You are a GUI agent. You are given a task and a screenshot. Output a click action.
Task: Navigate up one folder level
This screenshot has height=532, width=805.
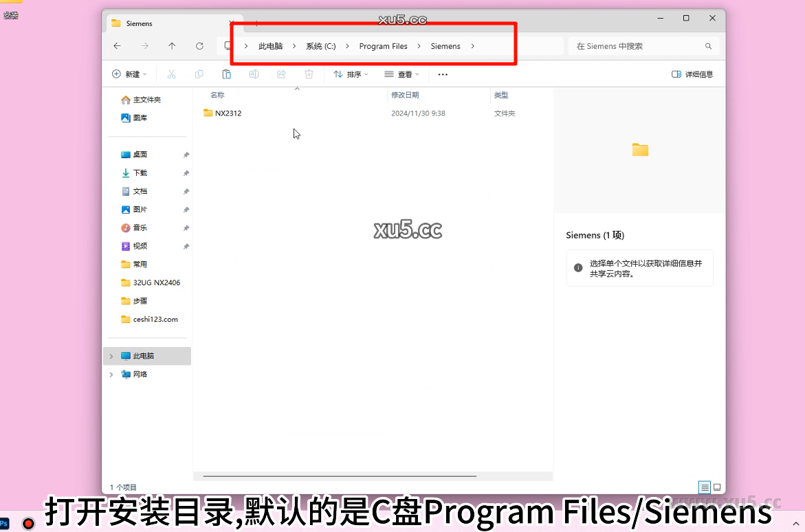[172, 46]
